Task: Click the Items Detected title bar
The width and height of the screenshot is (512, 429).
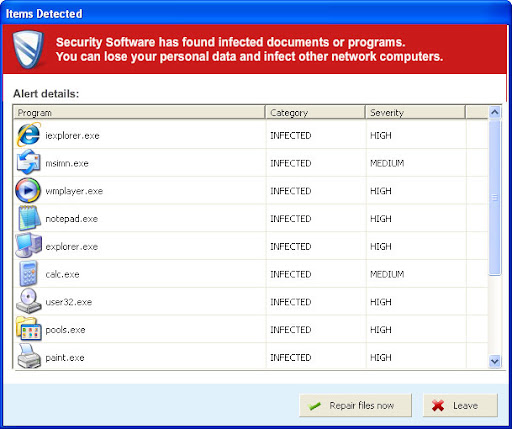Action: point(256,13)
